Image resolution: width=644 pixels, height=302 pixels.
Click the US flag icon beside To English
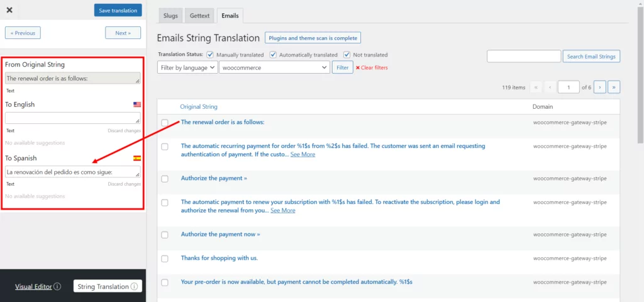click(136, 104)
